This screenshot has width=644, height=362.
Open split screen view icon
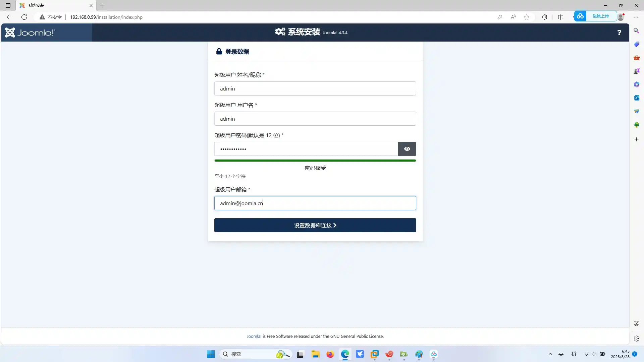(560, 17)
